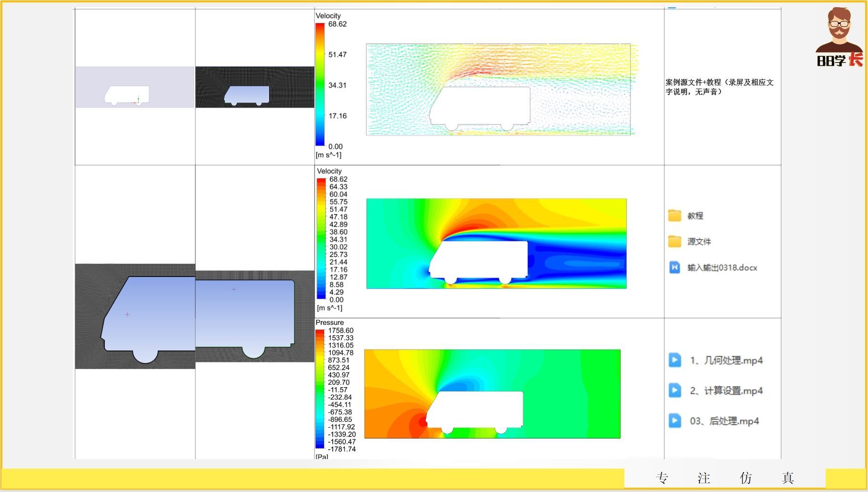Click the velocity contour plot image
The image size is (868, 492).
click(496, 243)
